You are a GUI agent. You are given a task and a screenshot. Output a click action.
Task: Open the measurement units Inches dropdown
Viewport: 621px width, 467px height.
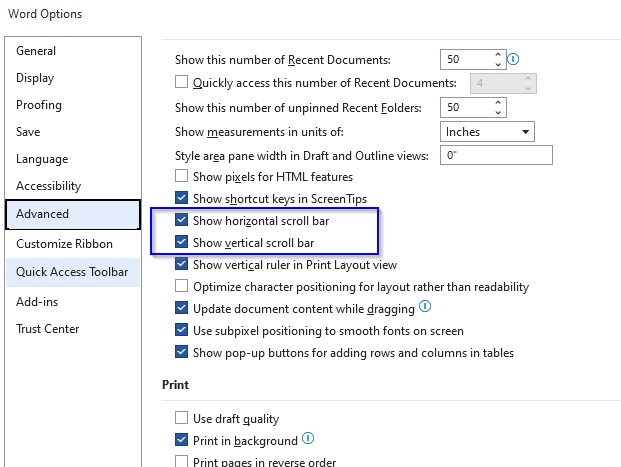click(x=487, y=132)
